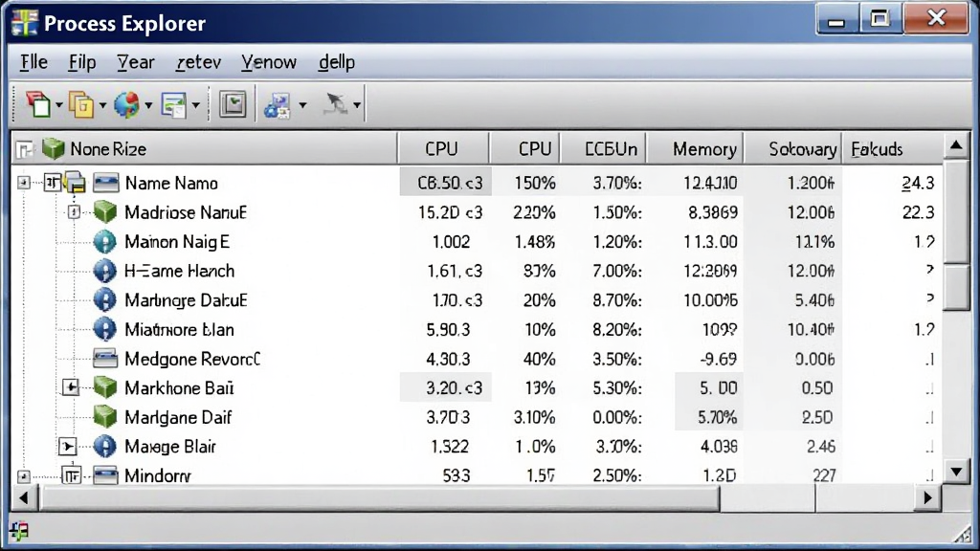Click the green cube icon in header
Image resolution: width=980 pixels, height=551 pixels.
click(54, 148)
